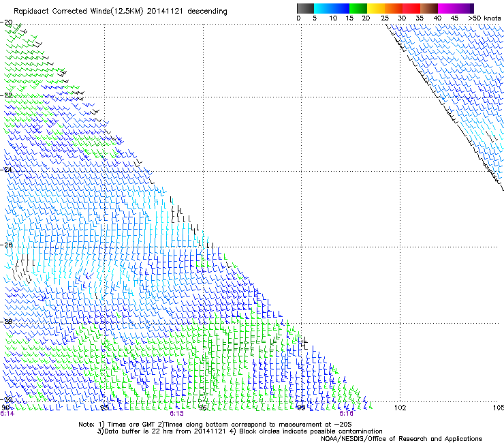Click the '105' longitude axis label

pos(499,408)
